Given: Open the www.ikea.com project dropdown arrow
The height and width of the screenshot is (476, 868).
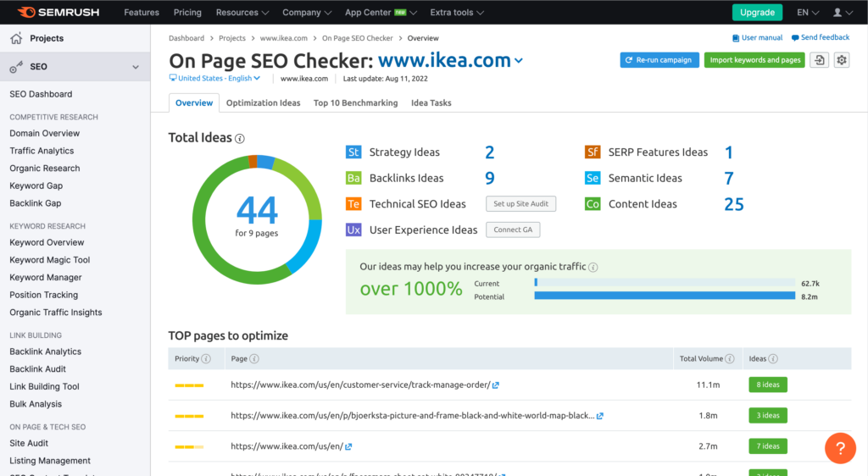Looking at the screenshot, I should coord(519,61).
